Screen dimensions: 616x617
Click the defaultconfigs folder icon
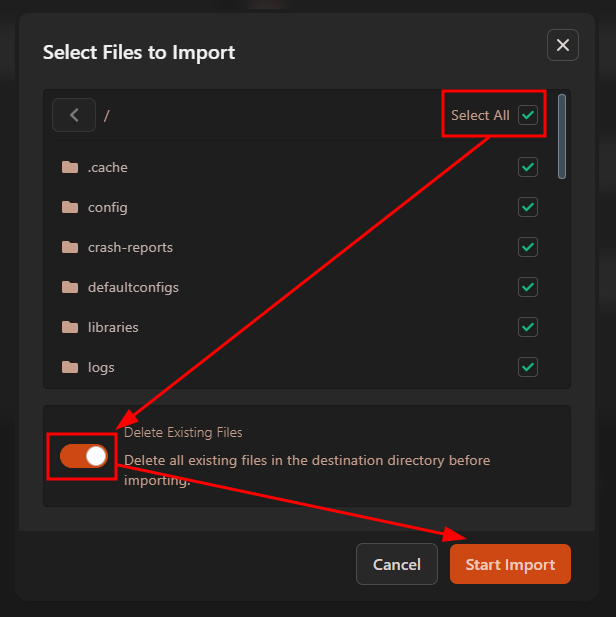[70, 287]
